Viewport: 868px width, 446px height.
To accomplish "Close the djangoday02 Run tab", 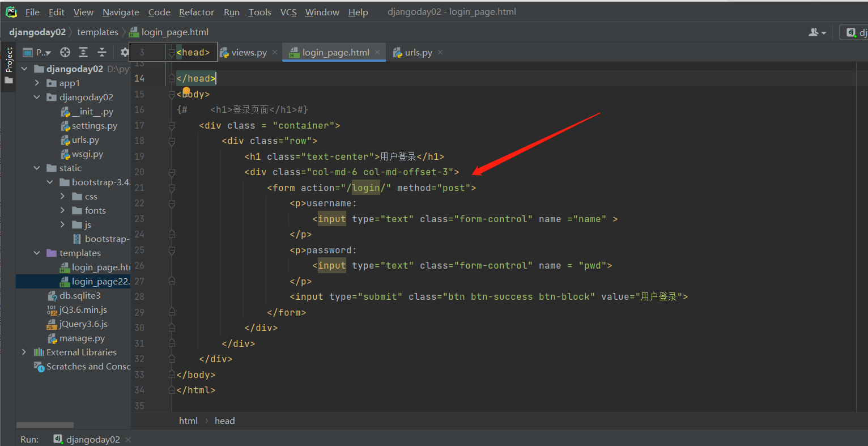I will (x=128, y=440).
